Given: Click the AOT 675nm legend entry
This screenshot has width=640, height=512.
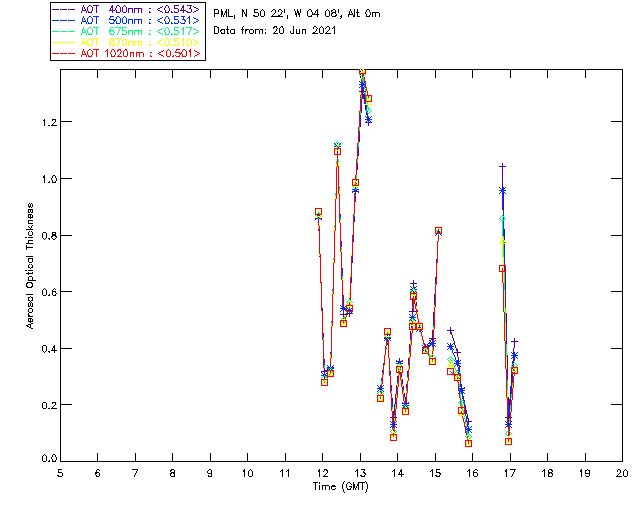Looking at the screenshot, I should pos(127,31).
